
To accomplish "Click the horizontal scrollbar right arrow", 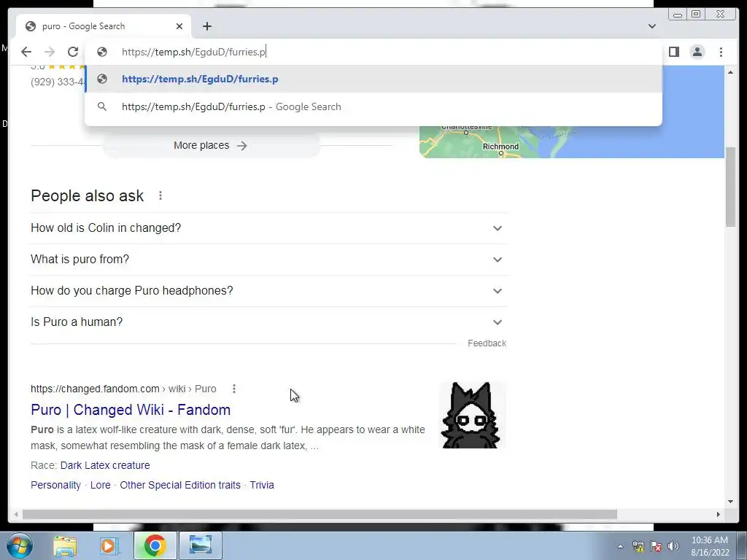I will (x=719, y=514).
